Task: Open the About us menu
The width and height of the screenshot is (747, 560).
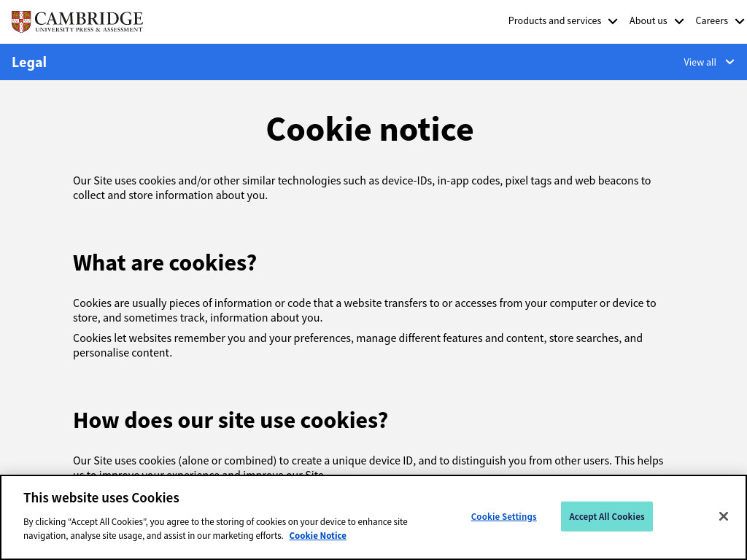Action: (x=648, y=21)
